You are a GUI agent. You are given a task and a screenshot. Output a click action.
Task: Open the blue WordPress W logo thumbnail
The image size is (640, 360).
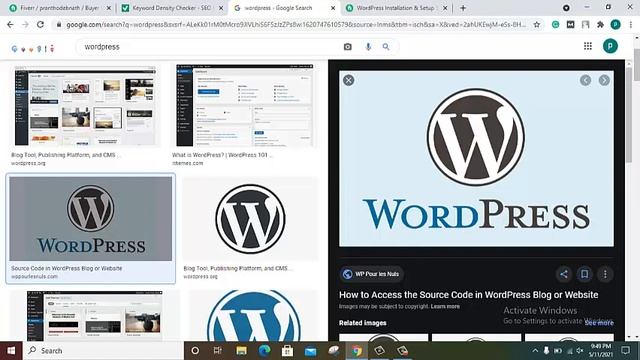click(253, 315)
